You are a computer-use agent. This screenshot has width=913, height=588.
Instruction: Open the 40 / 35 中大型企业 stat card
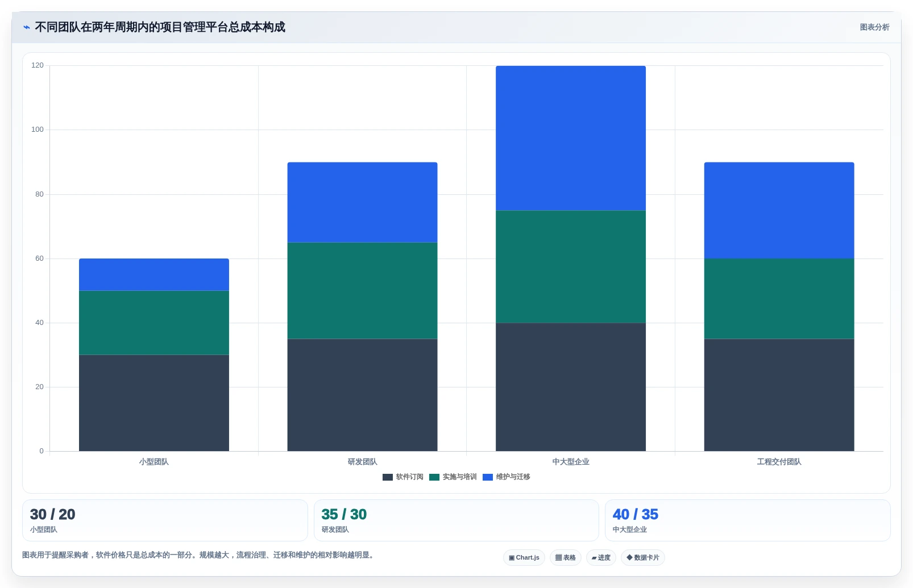point(748,520)
